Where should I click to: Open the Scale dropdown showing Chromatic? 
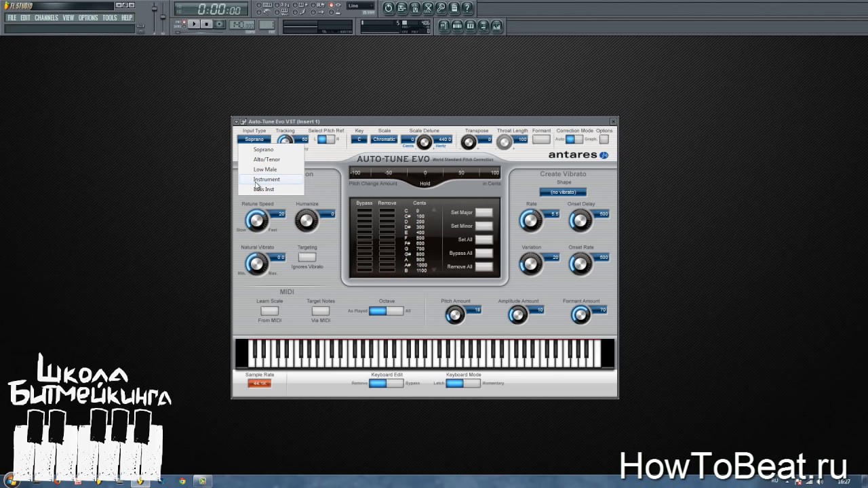coord(384,140)
